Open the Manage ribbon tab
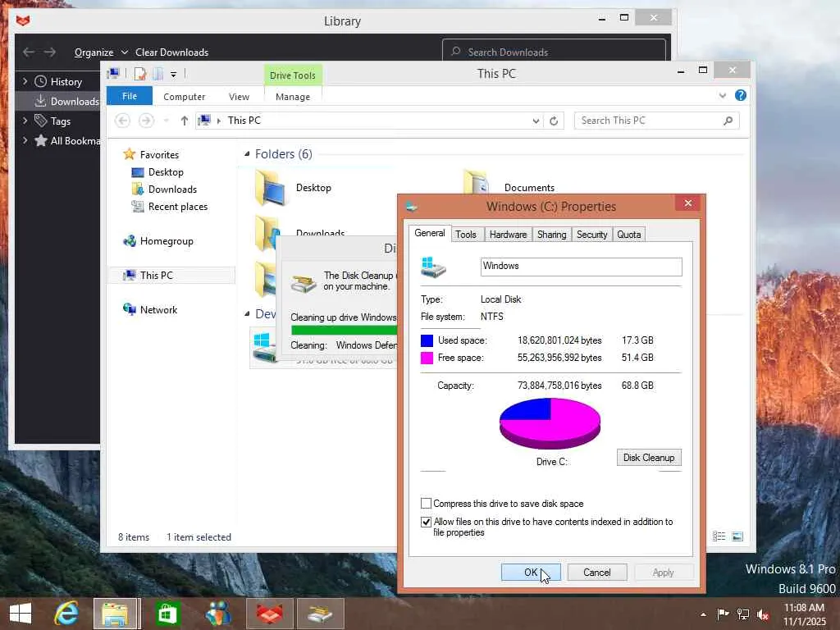 point(293,97)
